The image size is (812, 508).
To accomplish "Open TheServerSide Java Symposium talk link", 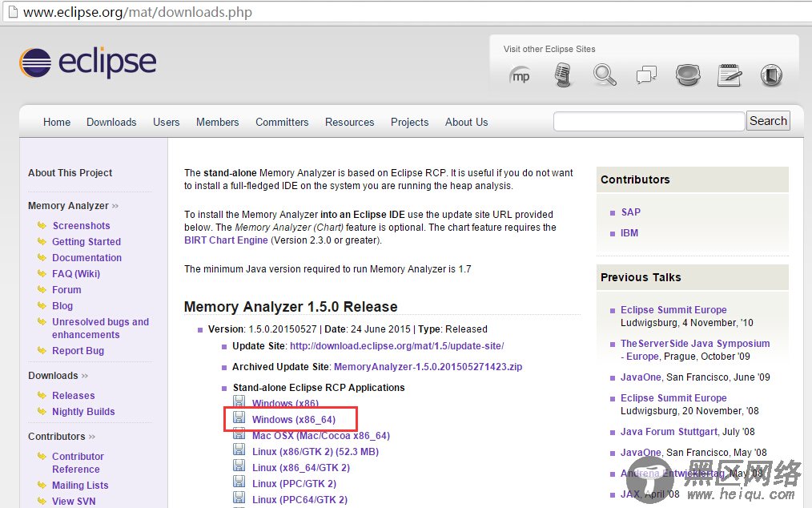I will pos(695,350).
